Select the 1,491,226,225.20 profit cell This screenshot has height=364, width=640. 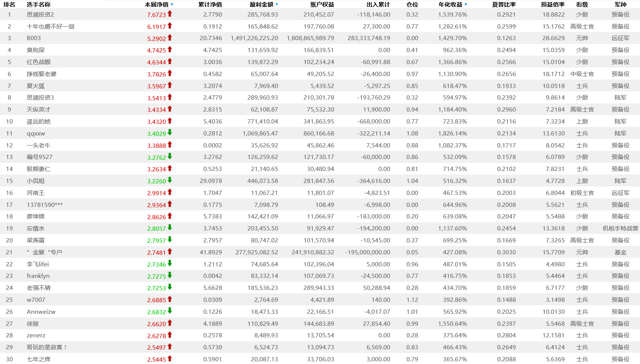click(x=254, y=38)
